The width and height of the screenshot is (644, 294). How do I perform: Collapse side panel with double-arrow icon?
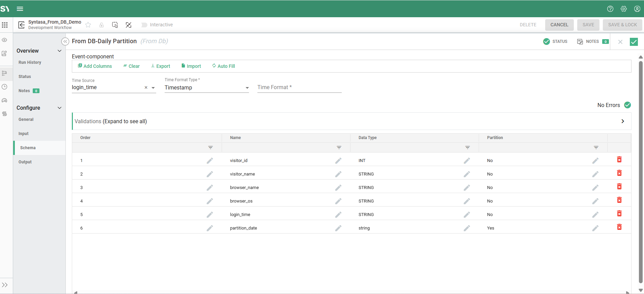(x=65, y=42)
